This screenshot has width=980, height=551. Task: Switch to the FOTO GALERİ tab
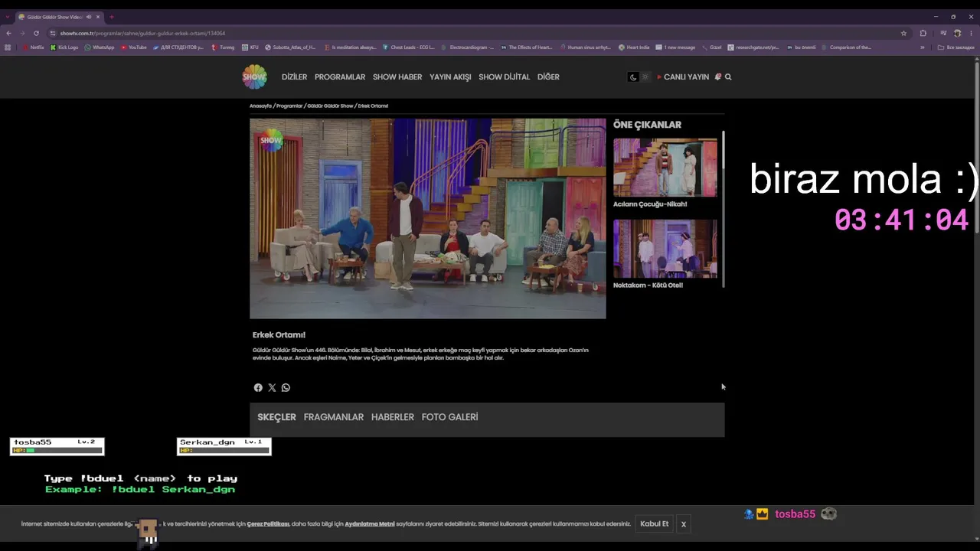[x=449, y=417]
